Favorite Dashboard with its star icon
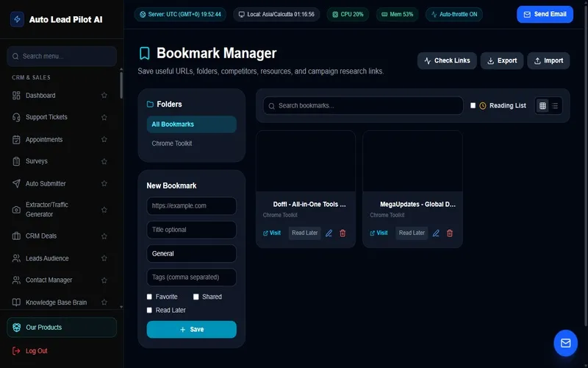This screenshot has width=588, height=368. [x=104, y=96]
